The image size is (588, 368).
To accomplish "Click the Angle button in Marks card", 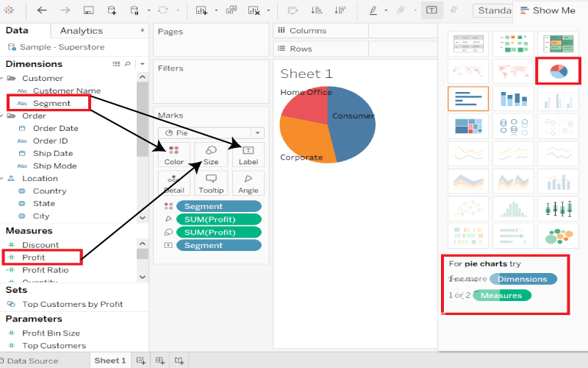I will point(248,183).
